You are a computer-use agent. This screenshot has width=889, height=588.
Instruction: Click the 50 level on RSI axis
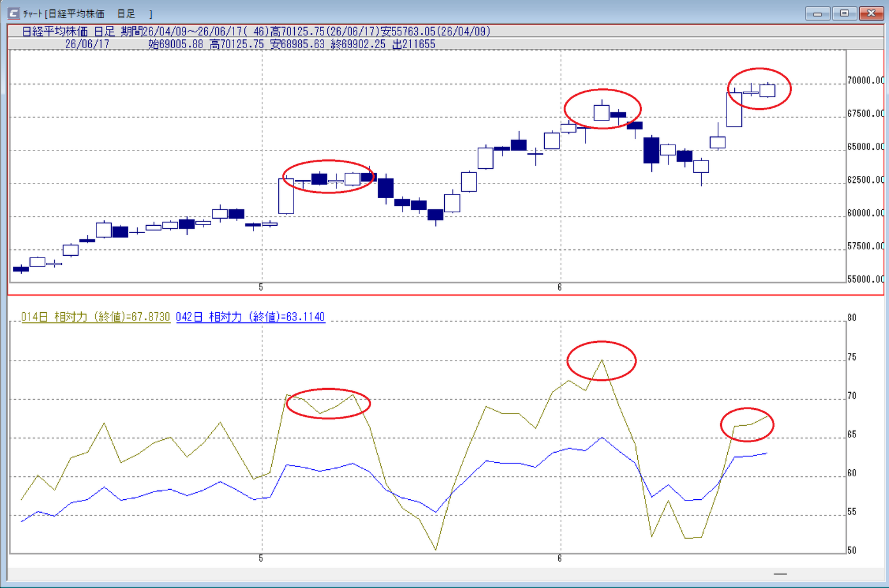(x=852, y=550)
